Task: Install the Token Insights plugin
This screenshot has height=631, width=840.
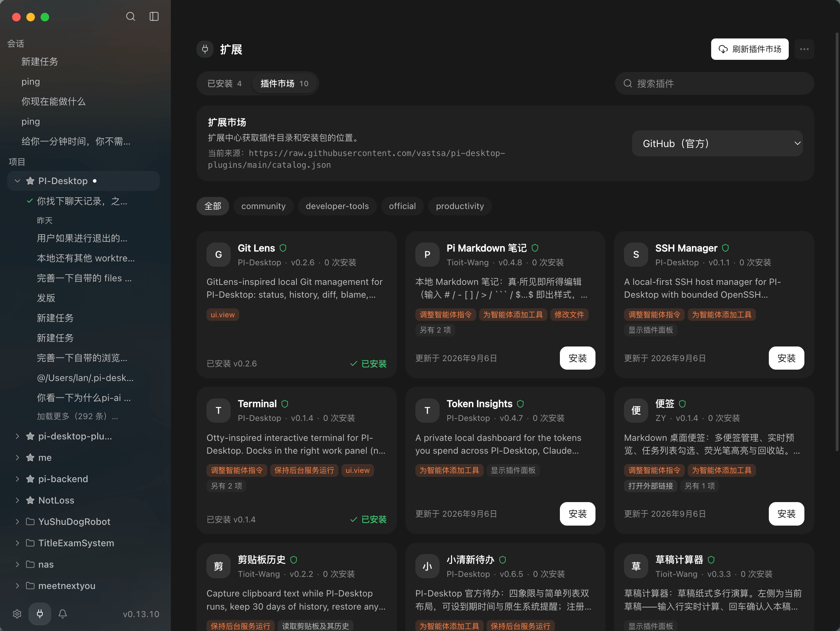Action: pyautogui.click(x=577, y=513)
